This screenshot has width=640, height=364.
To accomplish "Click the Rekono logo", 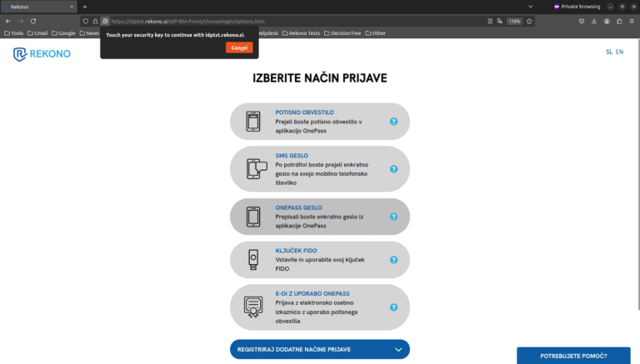I will coord(42,54).
